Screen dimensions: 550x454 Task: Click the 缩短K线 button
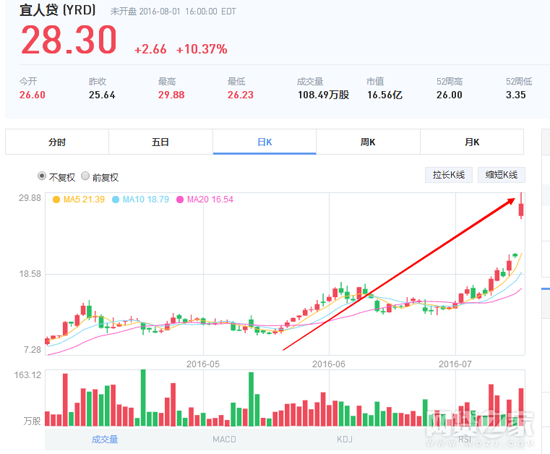(501, 175)
